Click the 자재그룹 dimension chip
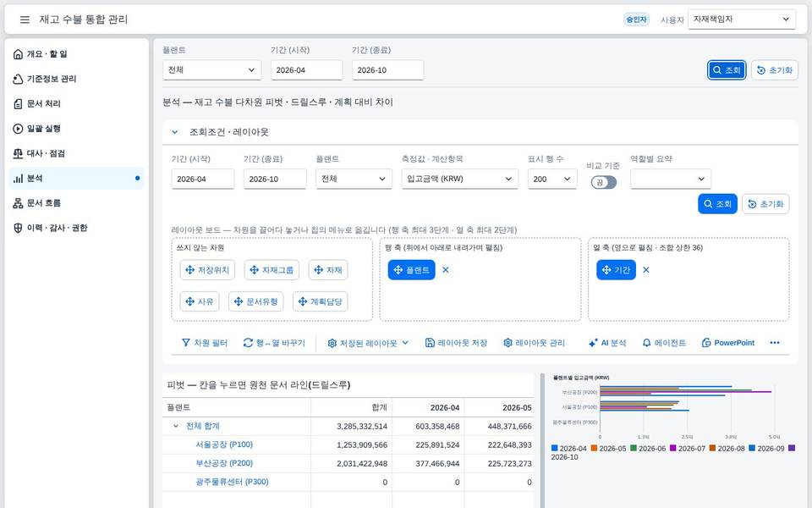 tap(272, 270)
